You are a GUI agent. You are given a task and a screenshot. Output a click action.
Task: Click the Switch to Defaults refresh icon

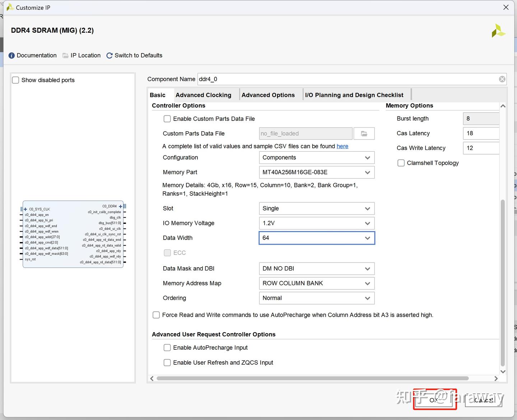coord(110,56)
